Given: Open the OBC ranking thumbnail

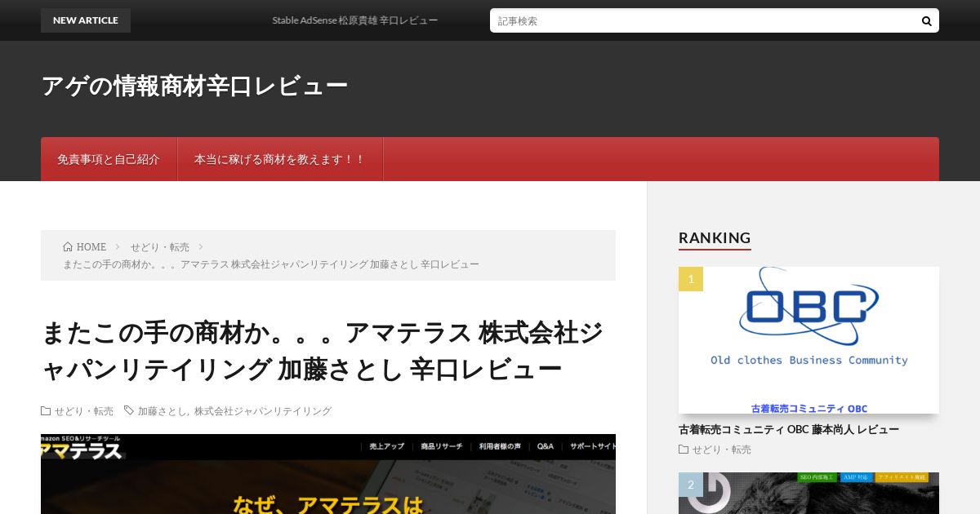Looking at the screenshot, I should (x=808, y=340).
